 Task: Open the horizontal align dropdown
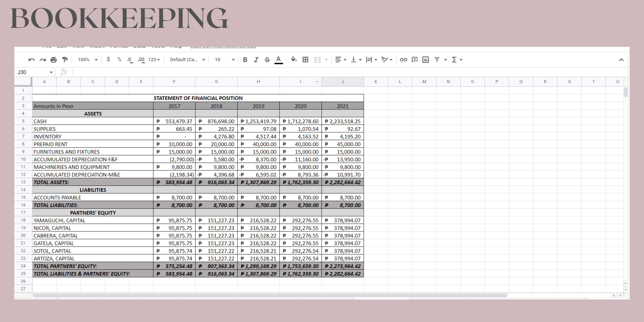341,60
